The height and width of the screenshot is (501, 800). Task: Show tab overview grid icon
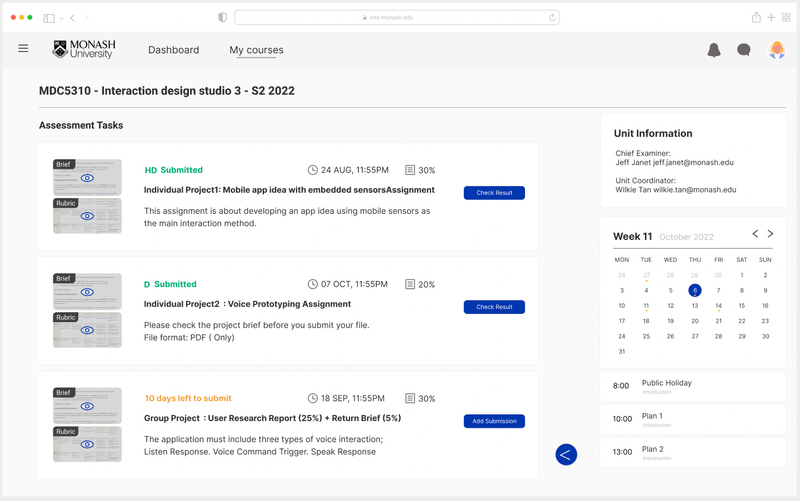(786, 17)
